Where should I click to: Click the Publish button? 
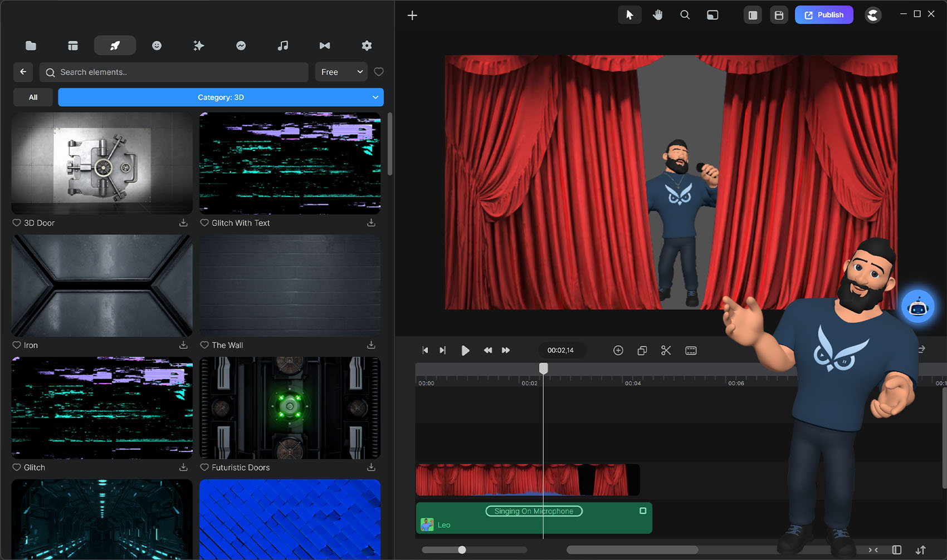tap(824, 15)
